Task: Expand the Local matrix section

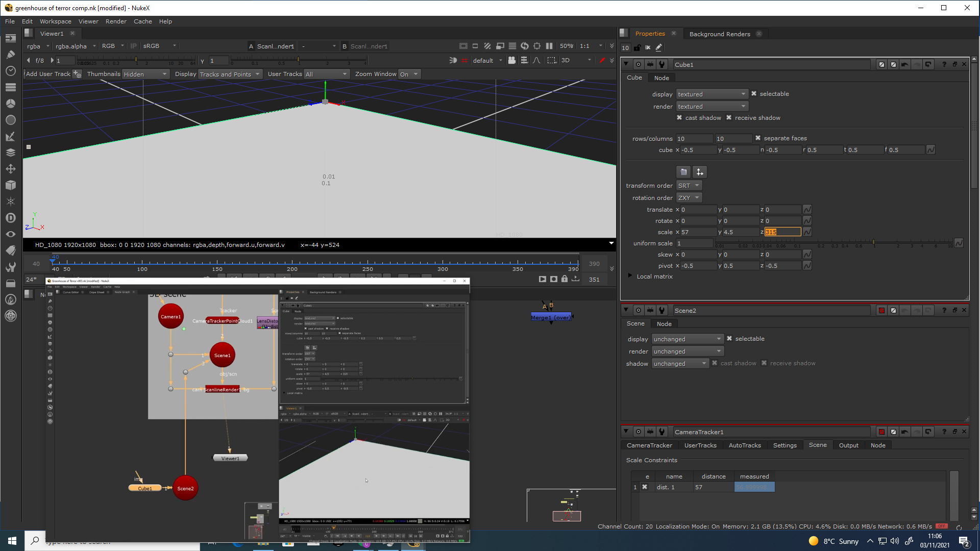Action: 630,276
